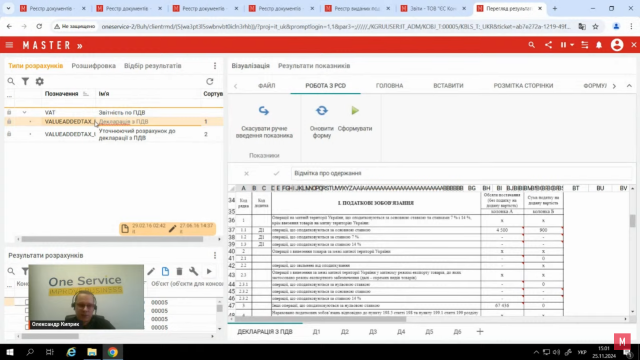Click the Сформувати green play icon
640x360 pixels.
coord(355,111)
